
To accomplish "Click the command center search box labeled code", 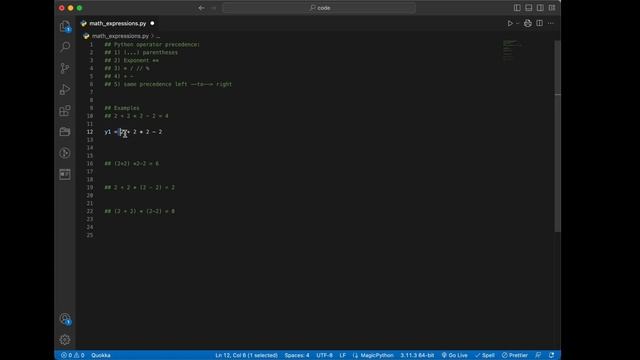I will pos(319,8).
